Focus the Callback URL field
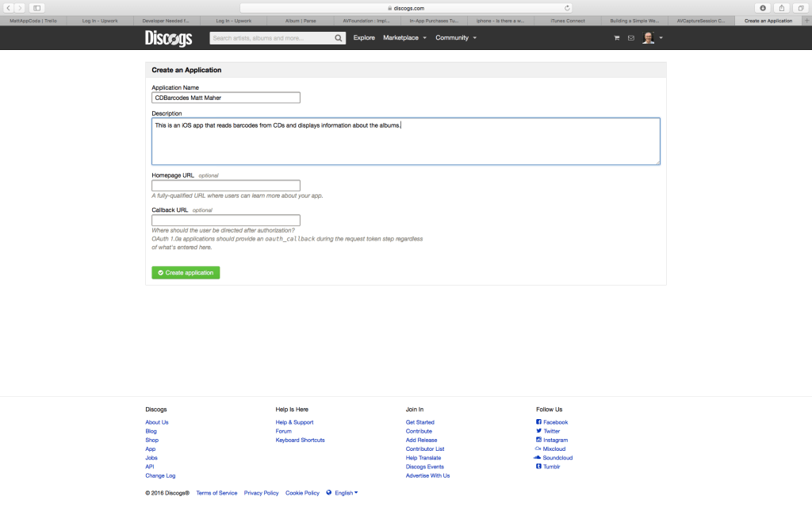This screenshot has height=508, width=812. [226, 221]
